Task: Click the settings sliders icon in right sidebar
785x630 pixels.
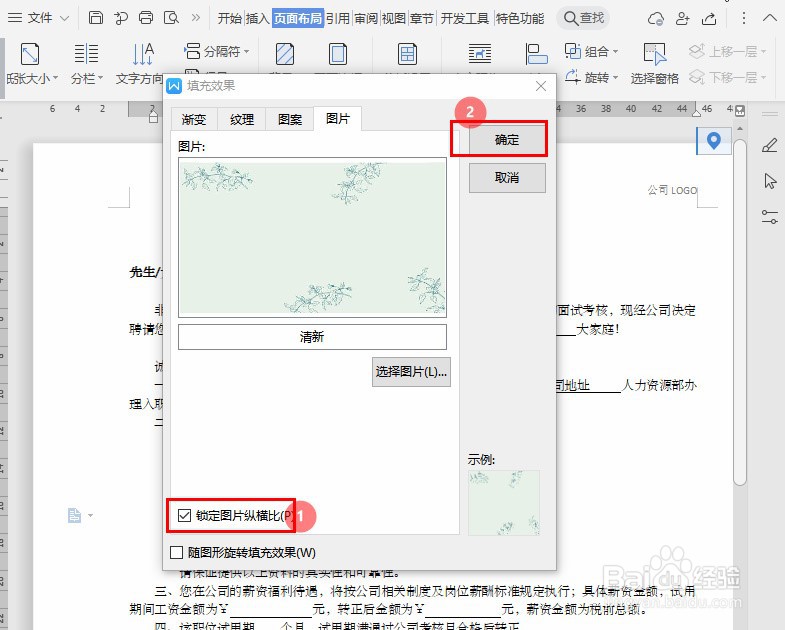Action: [769, 217]
